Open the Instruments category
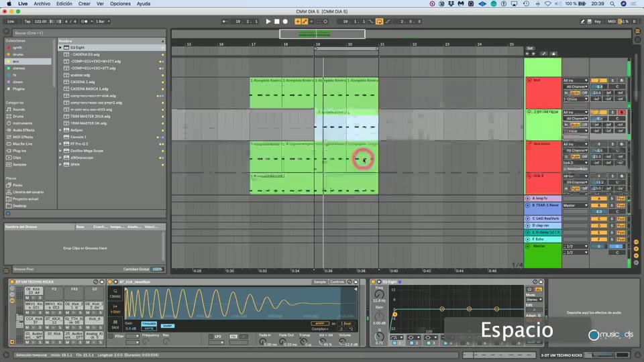The image size is (644, 362). pos(28,123)
